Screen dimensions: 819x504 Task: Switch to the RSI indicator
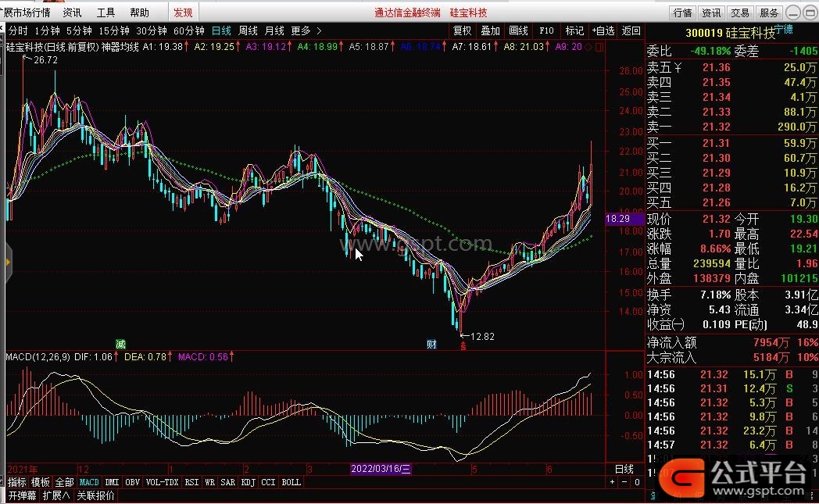click(191, 482)
